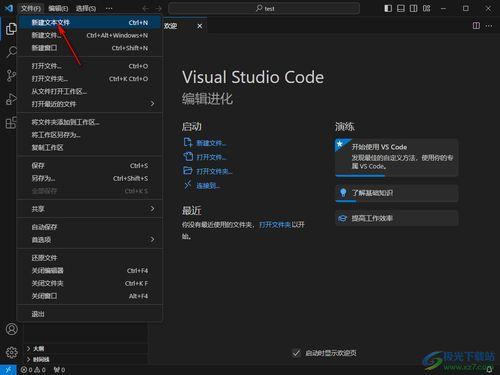The height and width of the screenshot is (375, 500).
Task: Click the VS Code logo in title bar
Action: (9, 8)
